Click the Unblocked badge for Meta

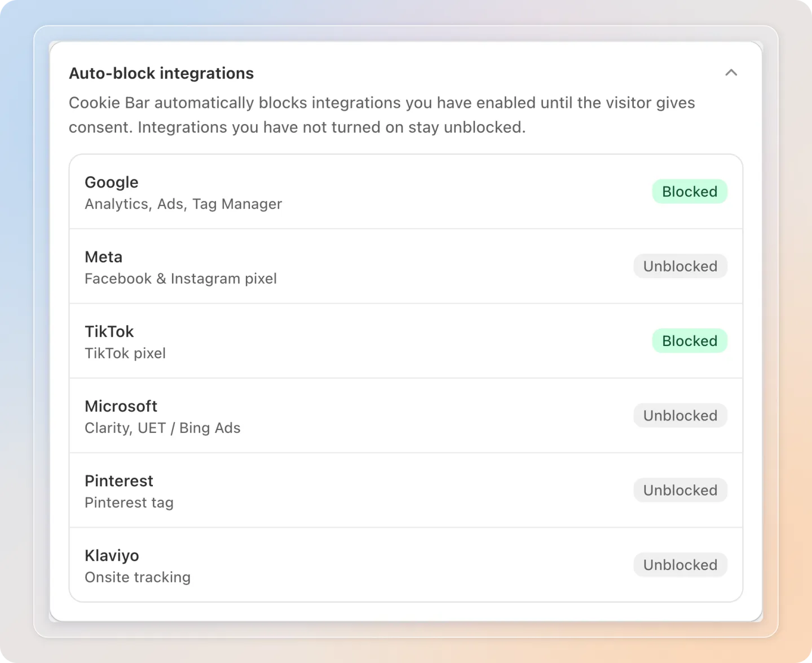point(680,266)
